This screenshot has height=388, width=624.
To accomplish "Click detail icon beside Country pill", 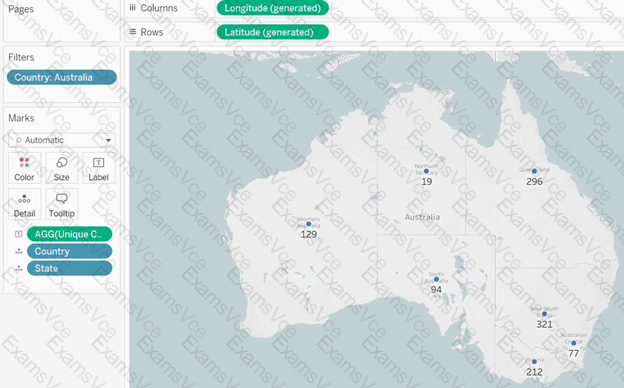I will (x=18, y=252).
